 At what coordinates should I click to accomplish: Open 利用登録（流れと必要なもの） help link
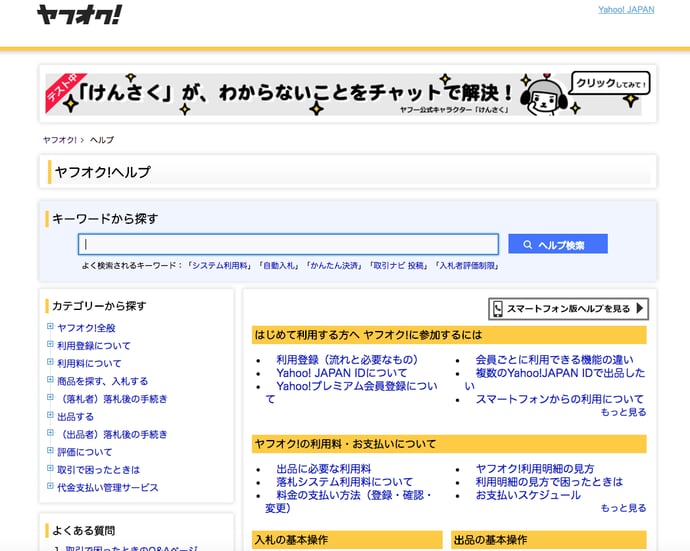coord(346,360)
